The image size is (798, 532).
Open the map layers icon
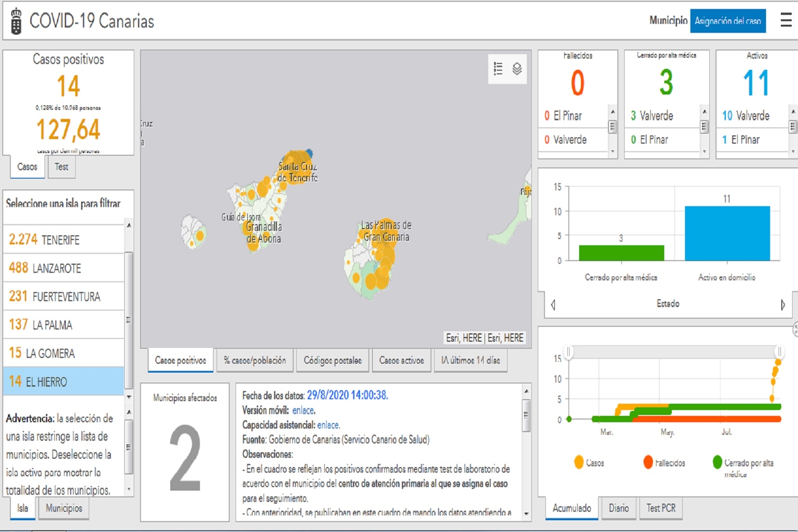point(517,69)
